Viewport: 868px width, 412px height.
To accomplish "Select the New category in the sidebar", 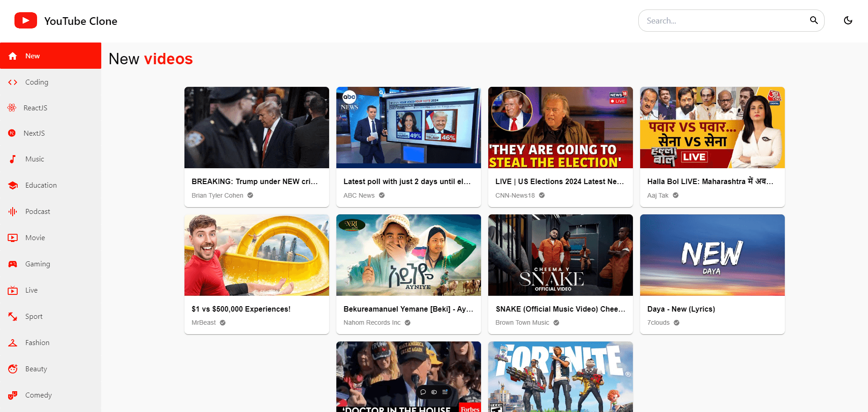I will [x=51, y=56].
